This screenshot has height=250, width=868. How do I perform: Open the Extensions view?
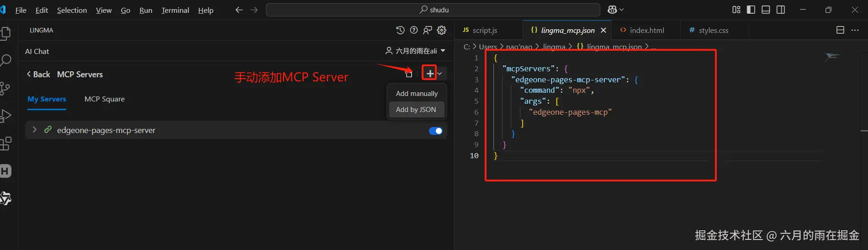[x=5, y=144]
